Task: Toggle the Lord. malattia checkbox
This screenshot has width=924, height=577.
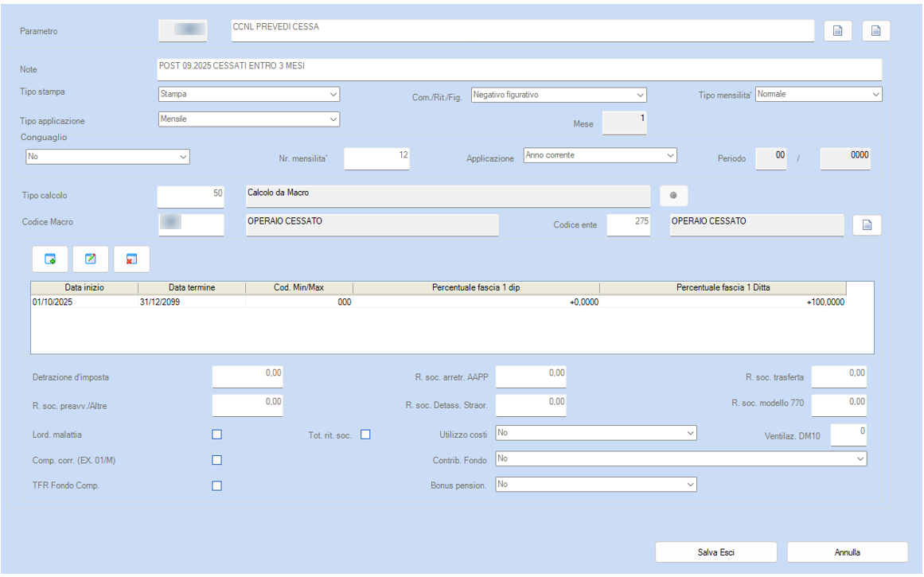Action: tap(216, 435)
